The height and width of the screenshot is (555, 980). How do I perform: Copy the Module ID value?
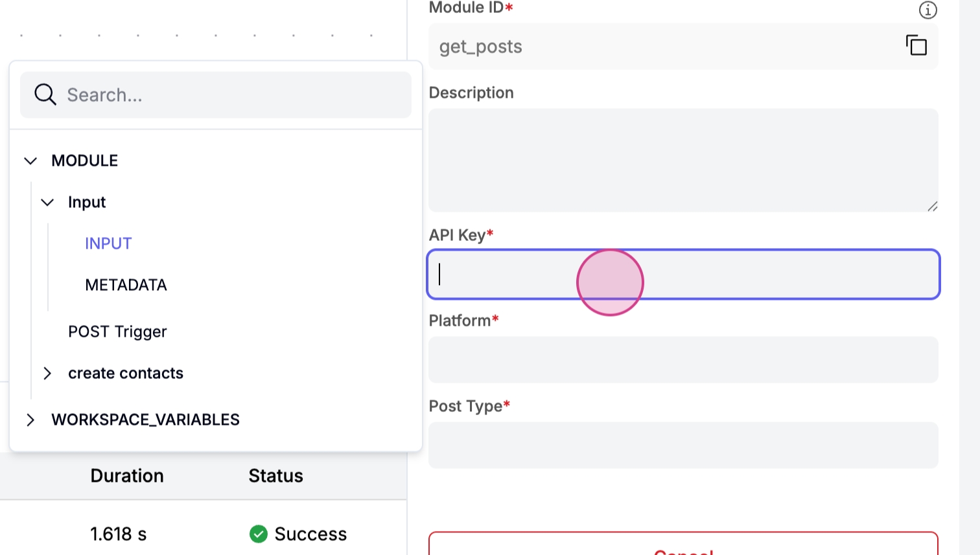916,45
